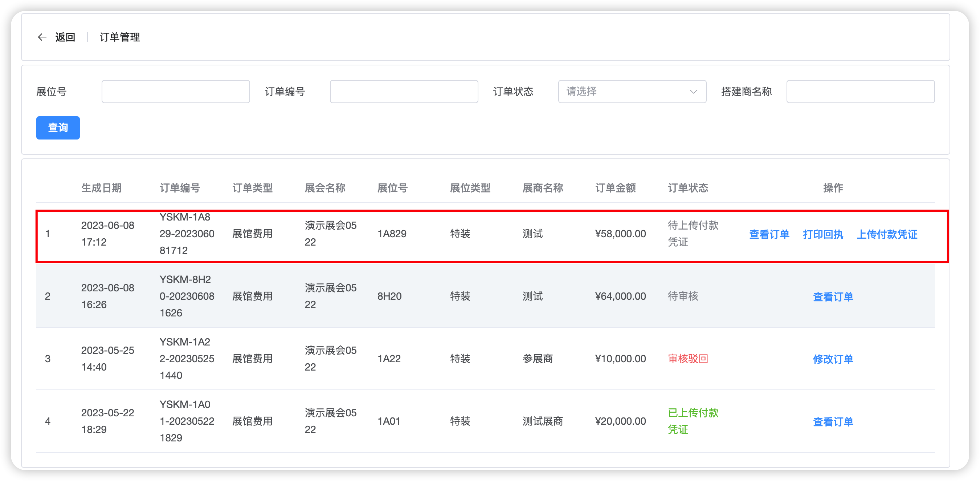The height and width of the screenshot is (481, 980).
Task: Click the amount ¥58,000.00
Action: coord(620,234)
